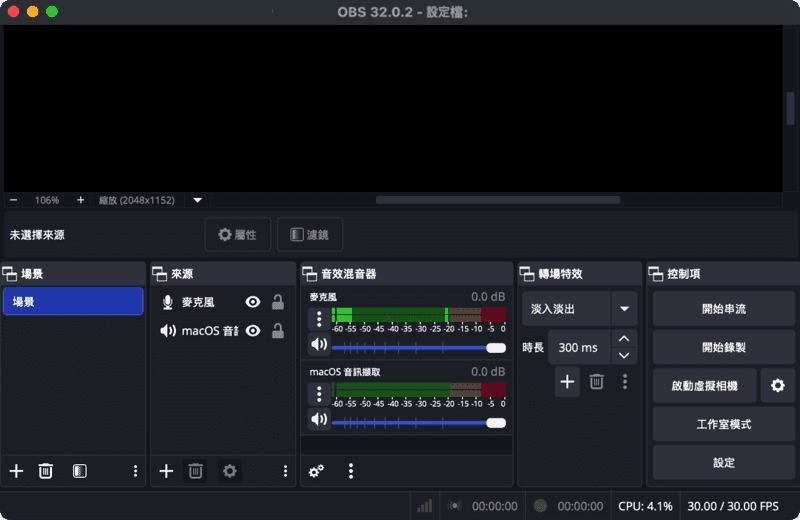Undock the 場景 panel via dock icon
The width and height of the screenshot is (800, 520).
pyautogui.click(x=10, y=274)
